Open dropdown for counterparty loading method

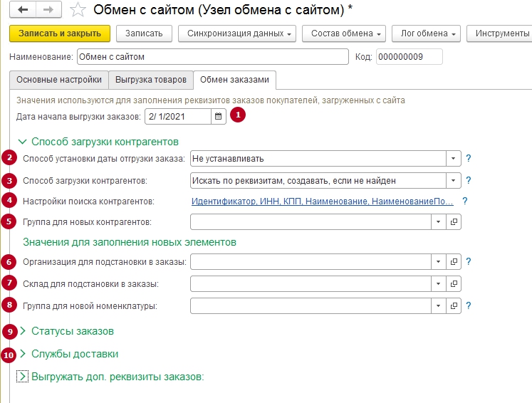click(x=454, y=181)
